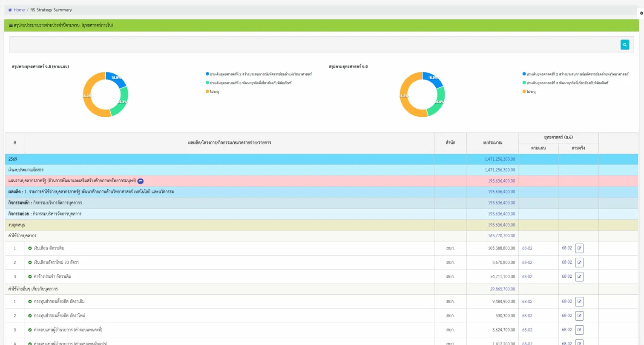
Task: Click the green check beside ค่าตอบแทนผู้อำนวยการ (ค่าตอบแทนคงที่)
Action: coord(30,330)
